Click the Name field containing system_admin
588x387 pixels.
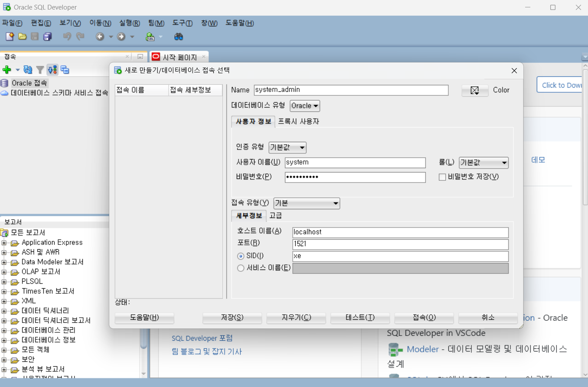pos(351,90)
